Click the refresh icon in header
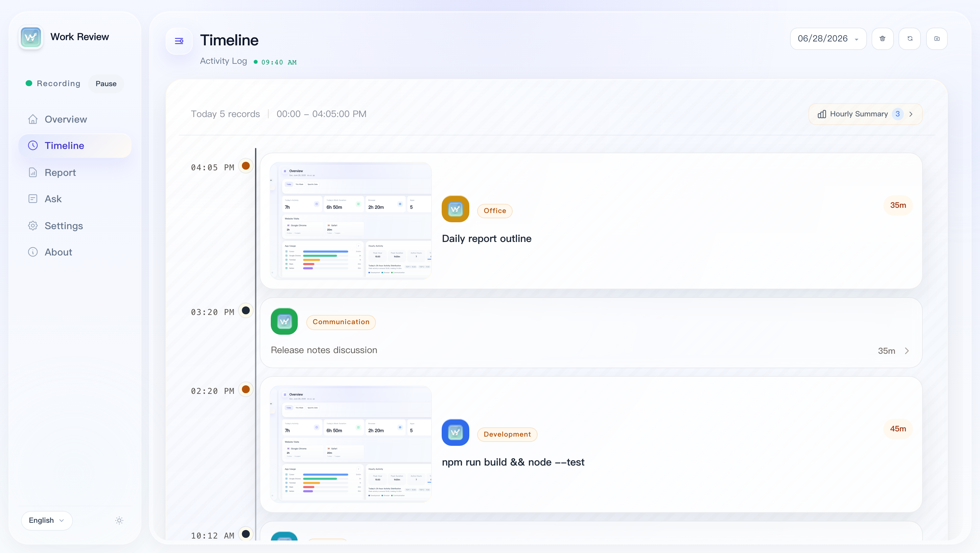The image size is (980, 553). tap(910, 38)
